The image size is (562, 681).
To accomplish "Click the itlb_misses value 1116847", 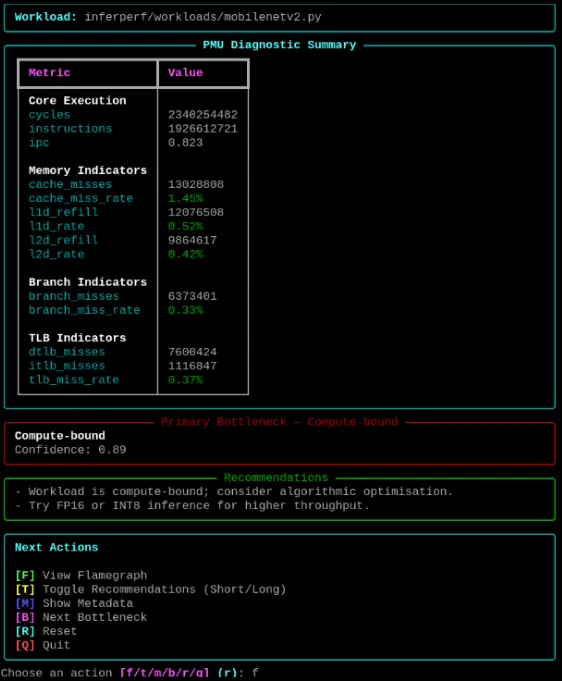I will 192,365.
